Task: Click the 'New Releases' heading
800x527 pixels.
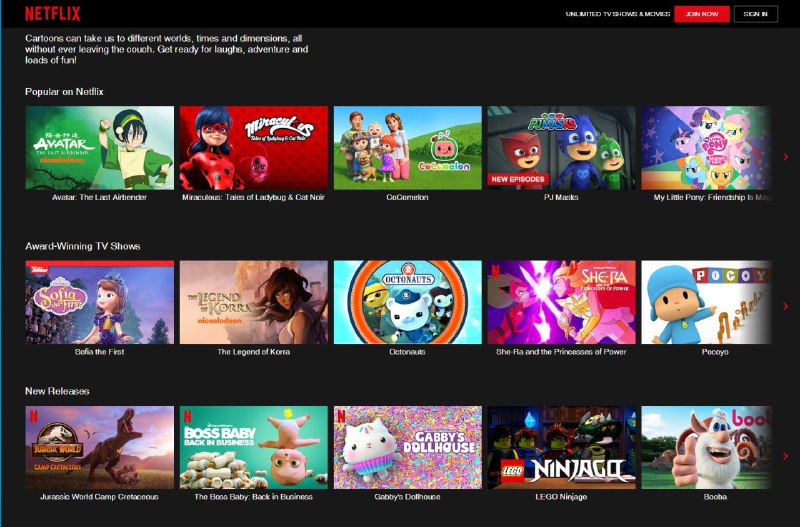Action: click(57, 391)
